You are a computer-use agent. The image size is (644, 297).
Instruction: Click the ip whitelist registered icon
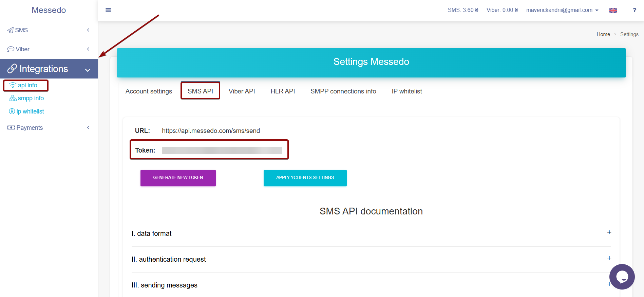pos(12,111)
